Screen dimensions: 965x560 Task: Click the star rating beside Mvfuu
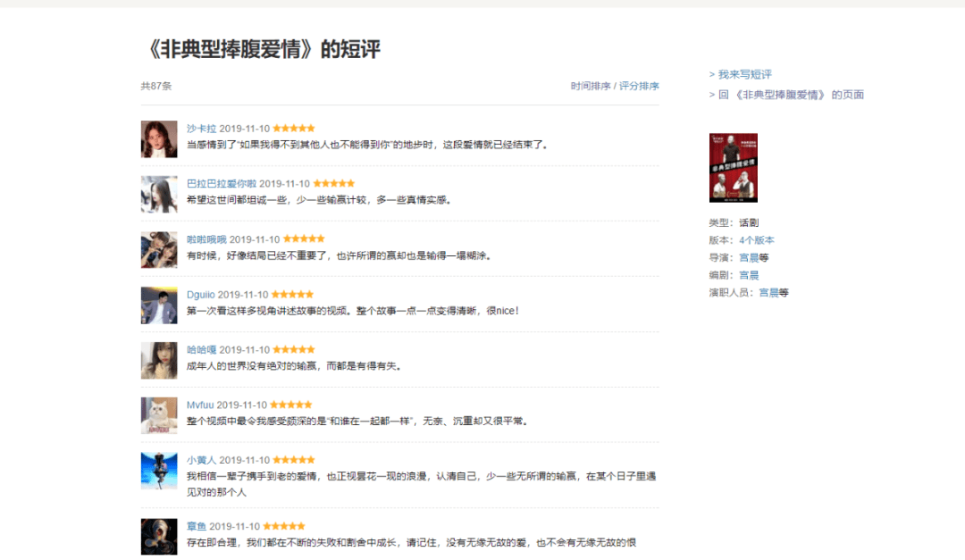tap(290, 405)
